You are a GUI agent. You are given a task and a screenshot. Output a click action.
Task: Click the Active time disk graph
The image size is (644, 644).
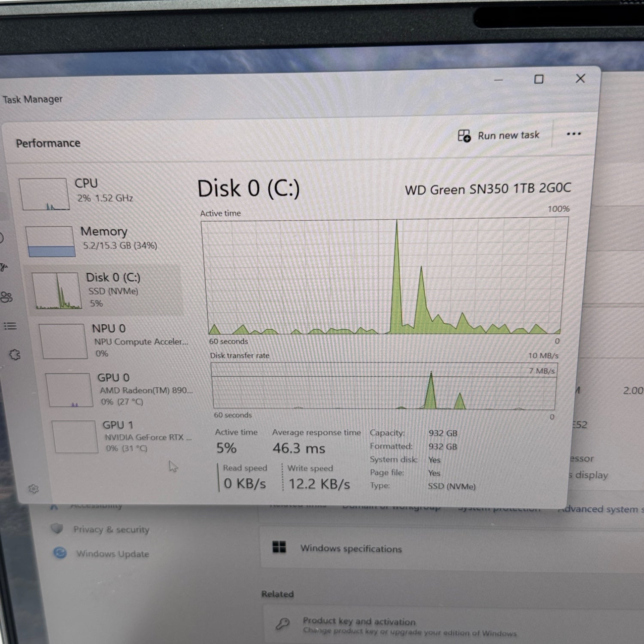coord(385,277)
